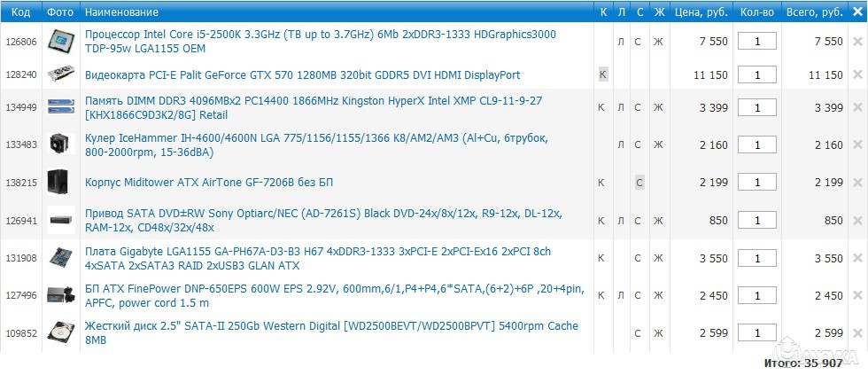Click the Итого: 35 907 total
This screenshot has width=868, height=375.
click(x=804, y=363)
